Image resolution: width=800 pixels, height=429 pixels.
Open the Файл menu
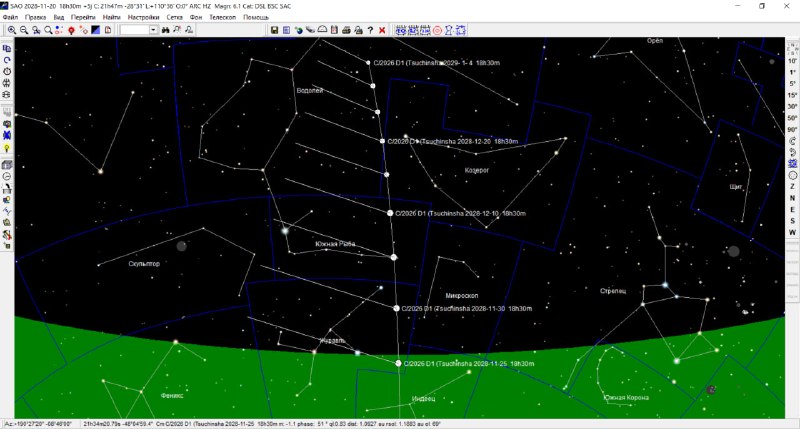(10, 17)
